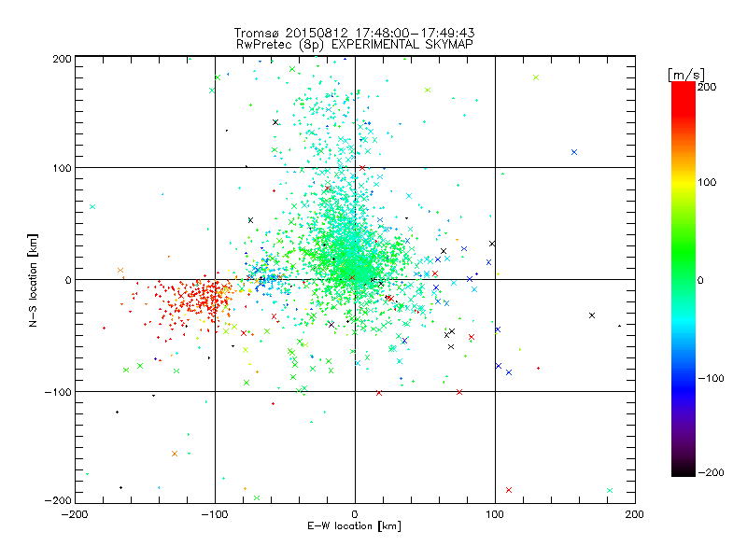Screen dimensions: 747x560
Task: Click the colorbar tick label '-100'
Action: point(711,378)
